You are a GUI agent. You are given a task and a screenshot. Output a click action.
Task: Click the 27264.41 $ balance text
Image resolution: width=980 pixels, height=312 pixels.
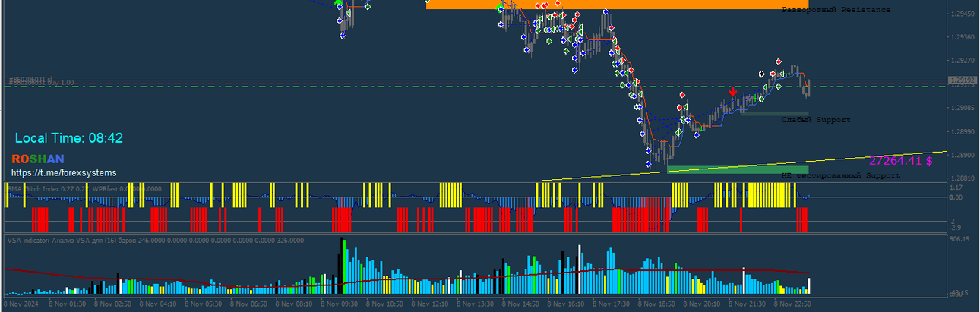901,161
